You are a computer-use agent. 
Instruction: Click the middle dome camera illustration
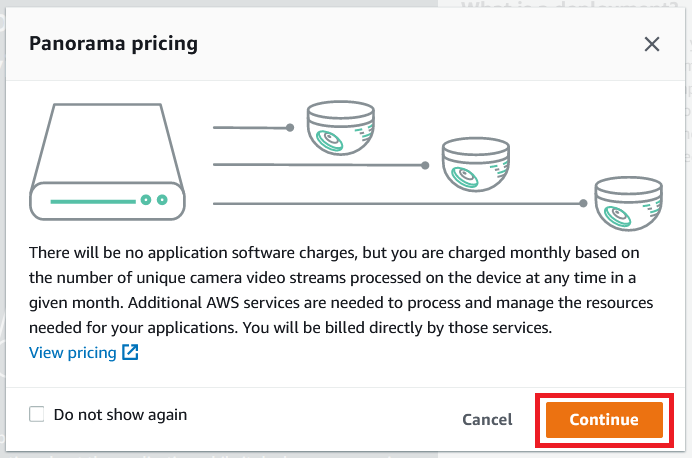pos(476,165)
